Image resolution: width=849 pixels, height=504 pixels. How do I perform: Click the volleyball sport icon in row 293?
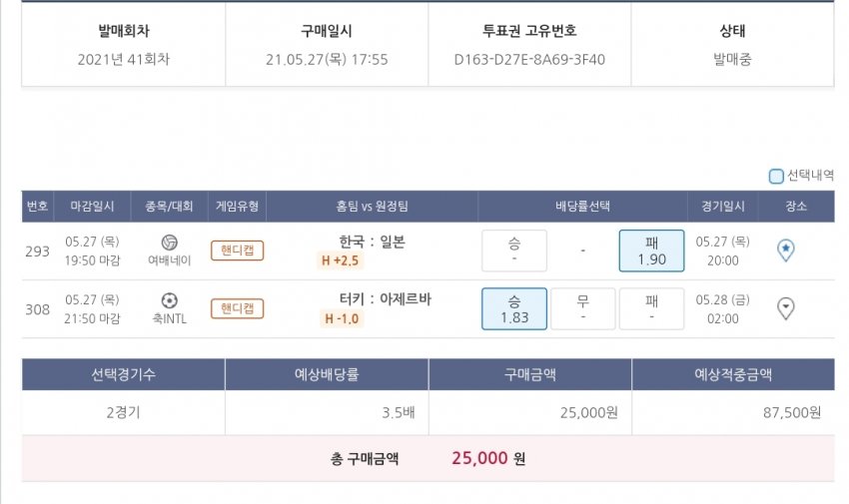coord(168,243)
